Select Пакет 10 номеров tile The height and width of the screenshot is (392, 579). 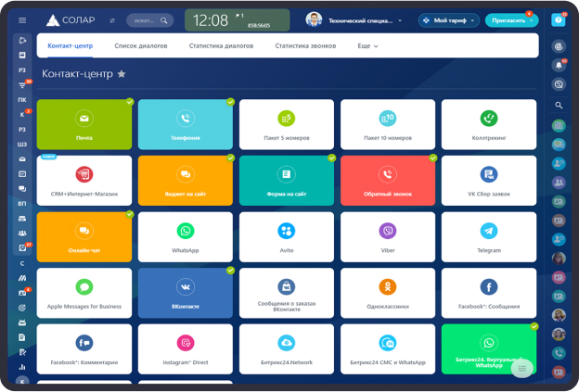pos(388,125)
